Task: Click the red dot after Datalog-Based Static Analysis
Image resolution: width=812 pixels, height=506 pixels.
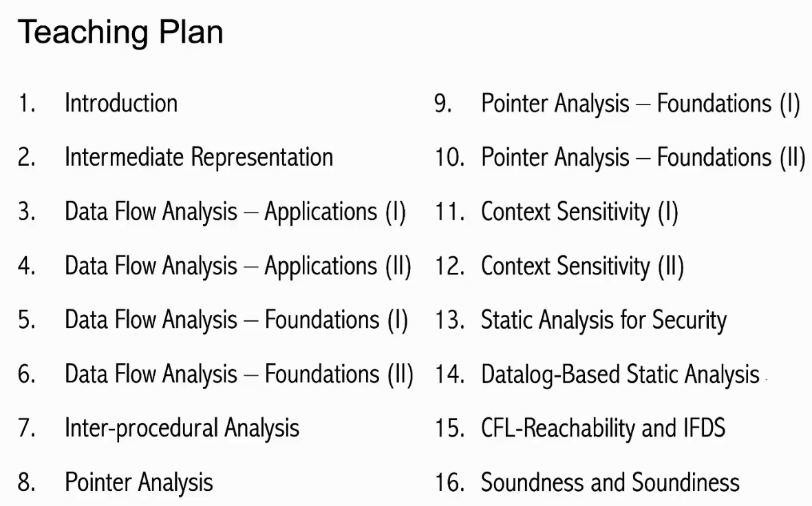Action: coord(766,379)
